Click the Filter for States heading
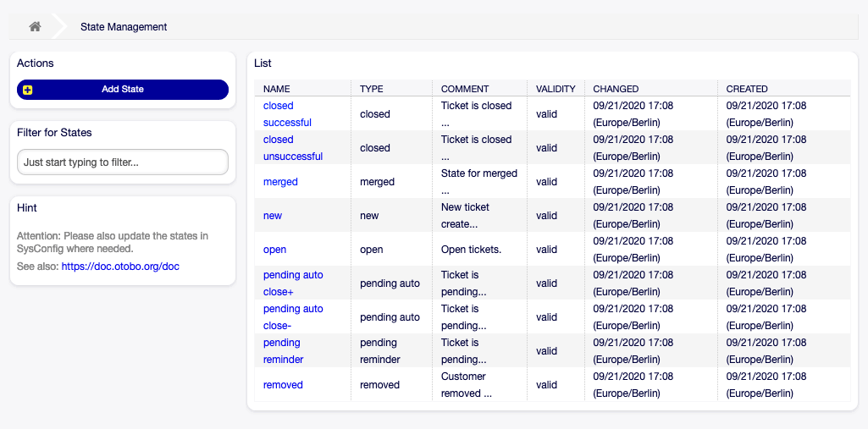This screenshot has height=429, width=868. (54, 133)
